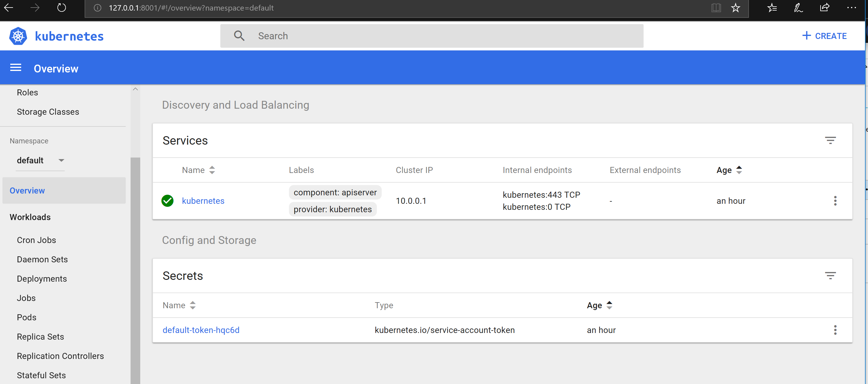The height and width of the screenshot is (384, 868).
Task: Sort Services by Name arrows
Action: click(x=212, y=170)
